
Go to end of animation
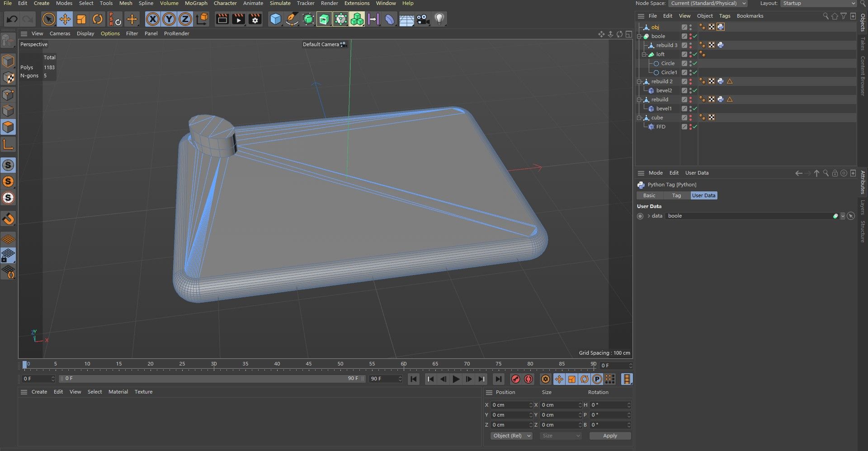pos(498,379)
